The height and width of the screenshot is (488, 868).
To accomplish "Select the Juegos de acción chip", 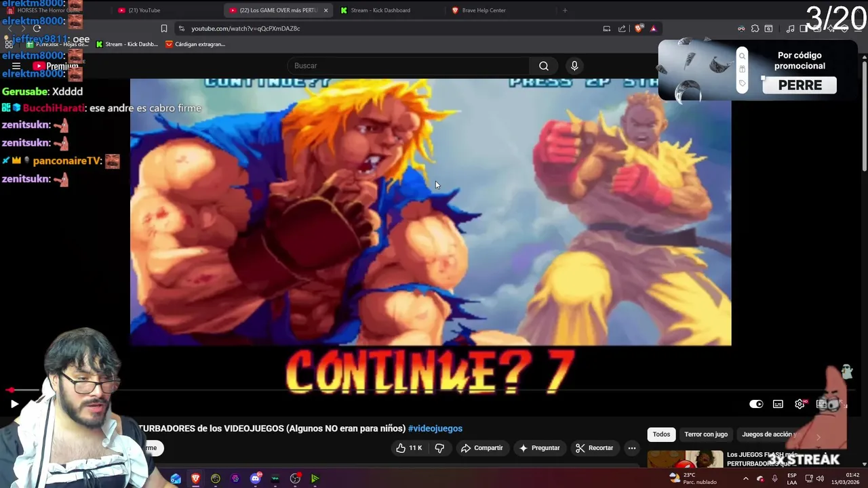I will (769, 434).
